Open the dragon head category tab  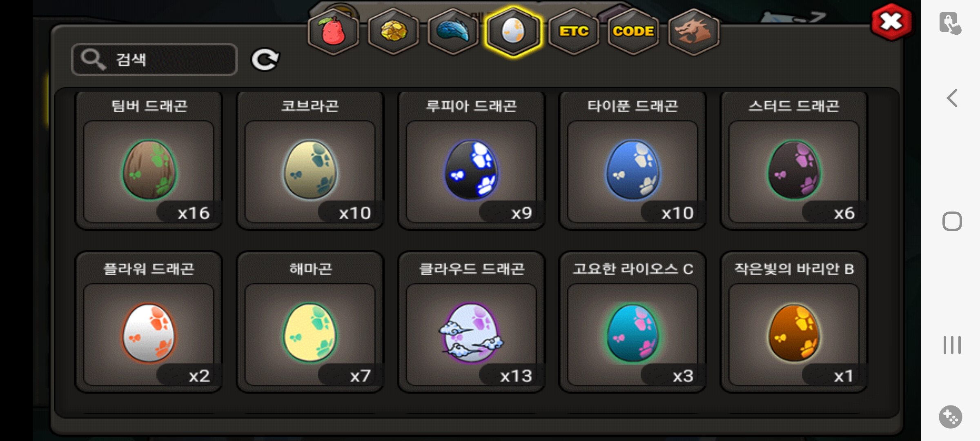click(x=693, y=32)
